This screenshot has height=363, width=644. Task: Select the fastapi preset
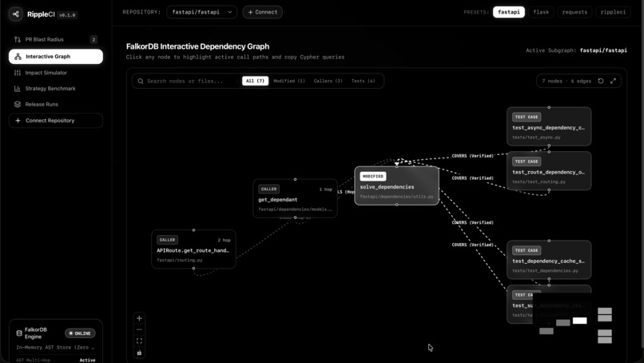(x=508, y=12)
